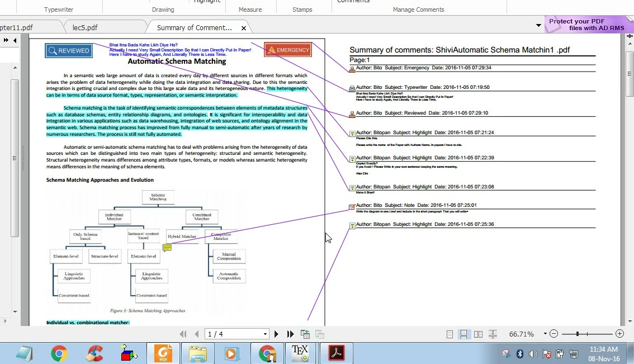The image size is (634, 364).
Task: Switch to the lec5.pdf tab
Action: [85, 27]
